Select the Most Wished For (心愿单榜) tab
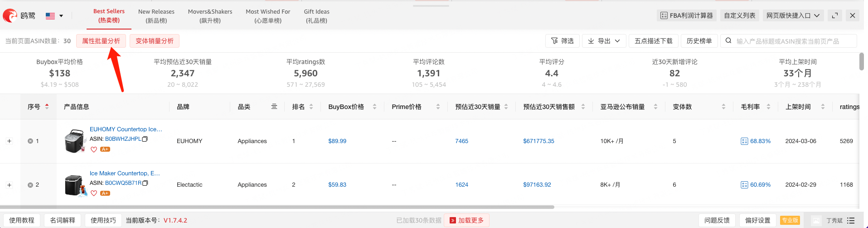 pyautogui.click(x=268, y=16)
